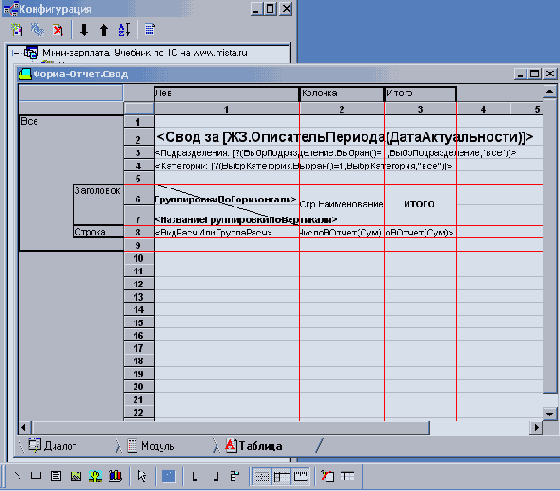Click the vertical scrollbar down arrow
The width and height of the screenshot is (560, 491).
pos(549,414)
